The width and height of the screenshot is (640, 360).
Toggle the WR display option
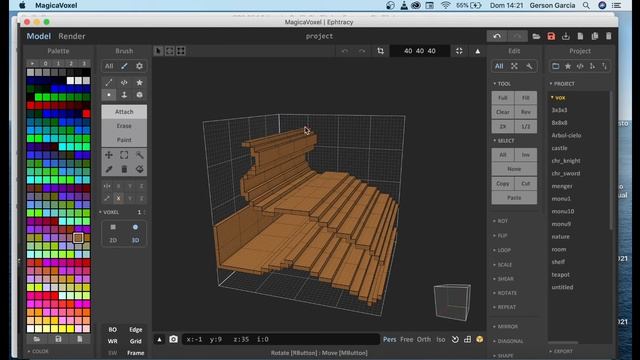113,341
